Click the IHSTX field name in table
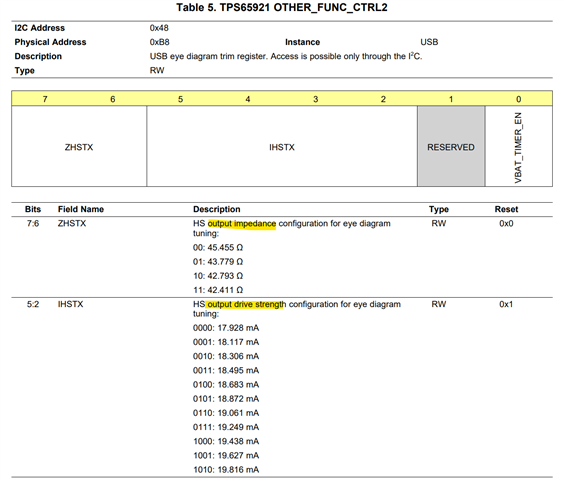This screenshot has width=564, height=480. [x=70, y=304]
